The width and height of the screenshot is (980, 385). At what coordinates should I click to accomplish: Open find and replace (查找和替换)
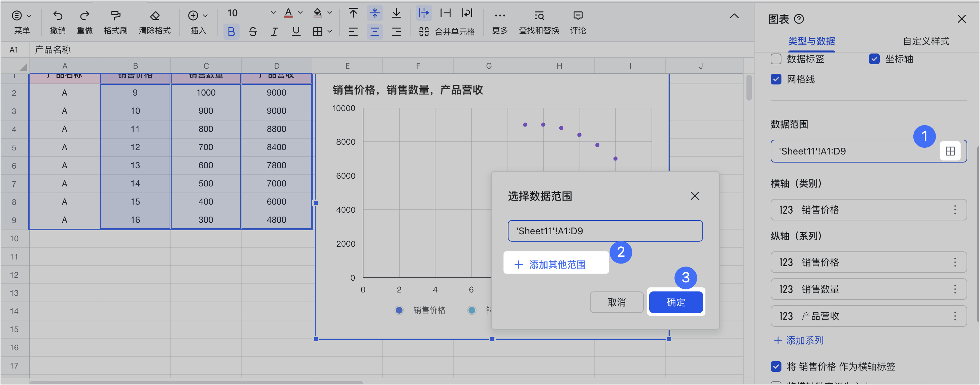539,15
